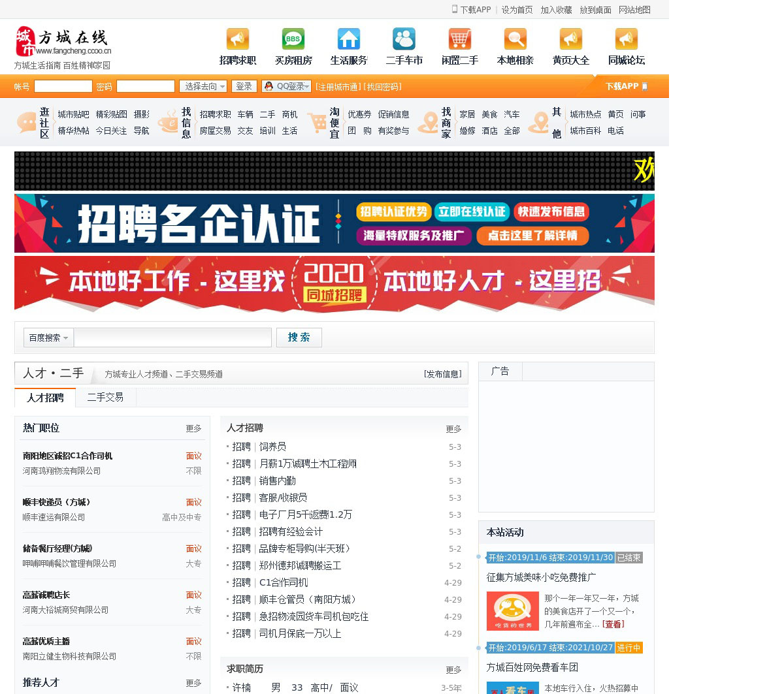Open the QQ登录 dropdown
Image resolution: width=784 pixels, height=694 pixels.
(286, 86)
